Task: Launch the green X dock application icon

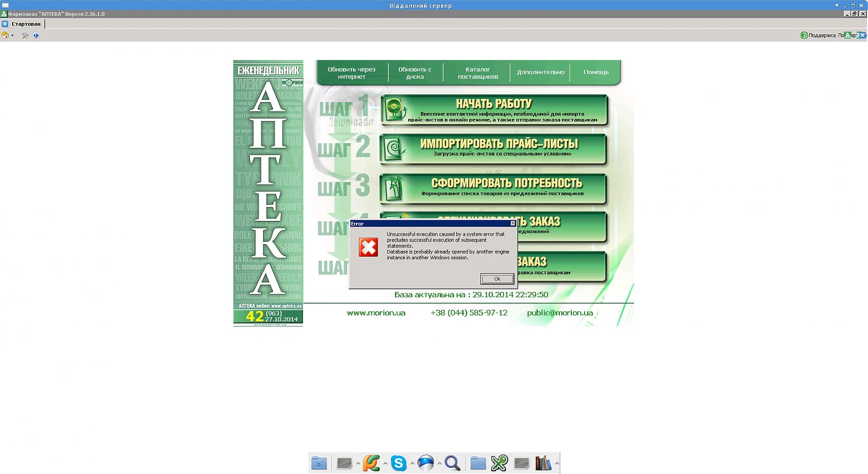Action: (x=499, y=463)
